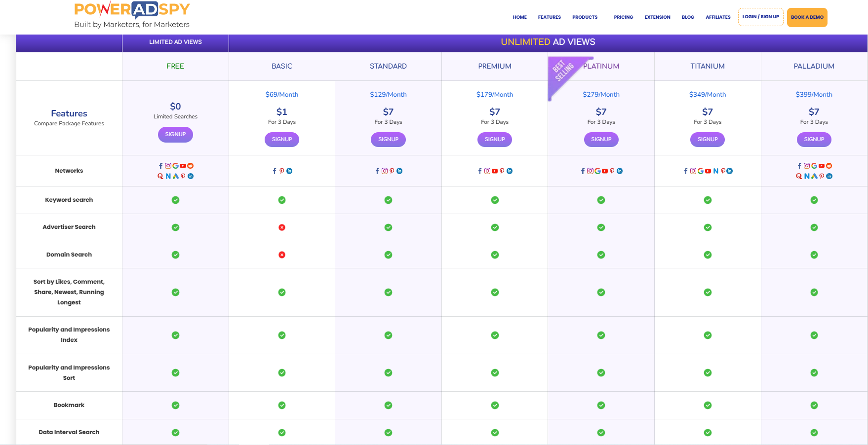Screen dimensions: 868x445
Task: Click the Reddit icon in Free plan networks
Action: (190, 166)
